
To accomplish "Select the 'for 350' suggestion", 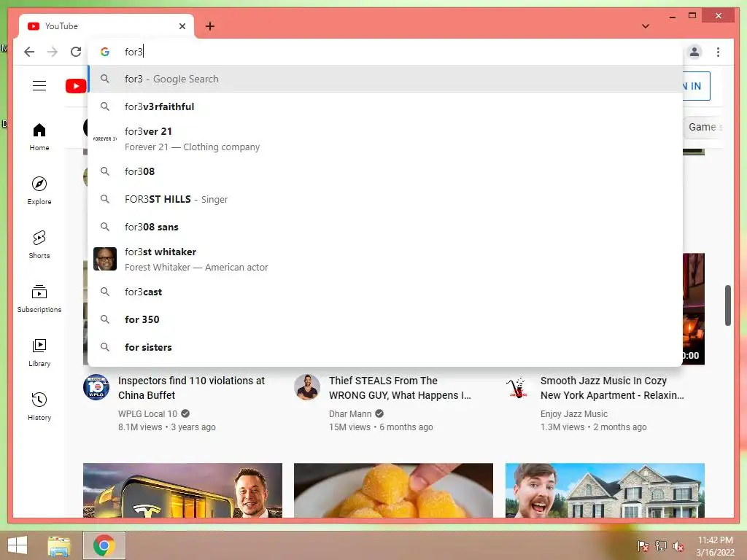I will point(385,319).
